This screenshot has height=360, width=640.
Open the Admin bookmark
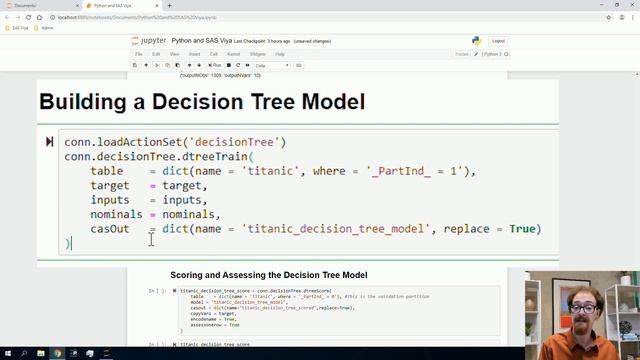[x=44, y=28]
